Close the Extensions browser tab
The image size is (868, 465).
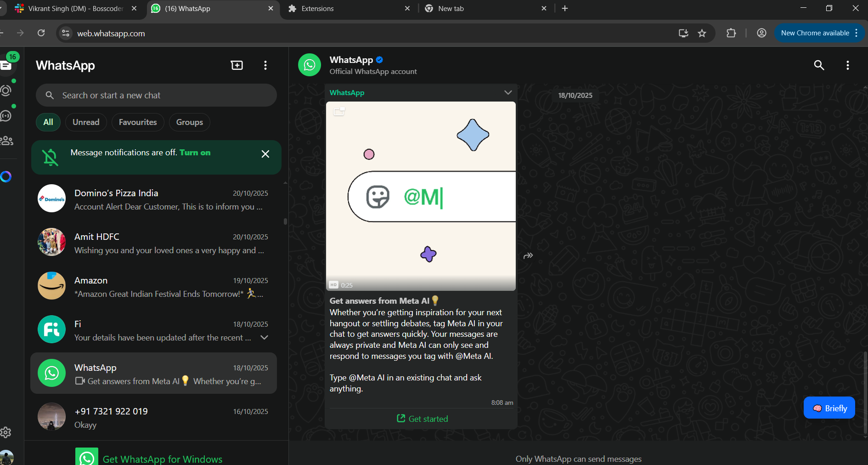(407, 8)
